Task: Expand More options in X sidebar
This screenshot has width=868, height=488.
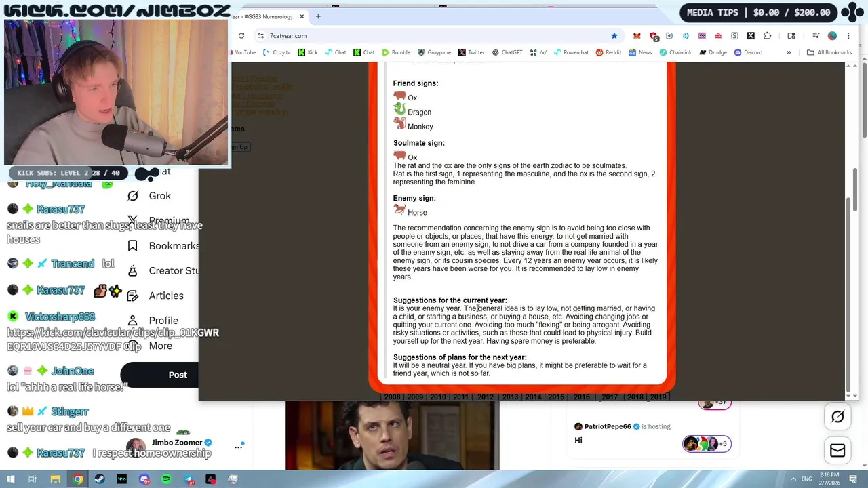Action: tap(150, 346)
